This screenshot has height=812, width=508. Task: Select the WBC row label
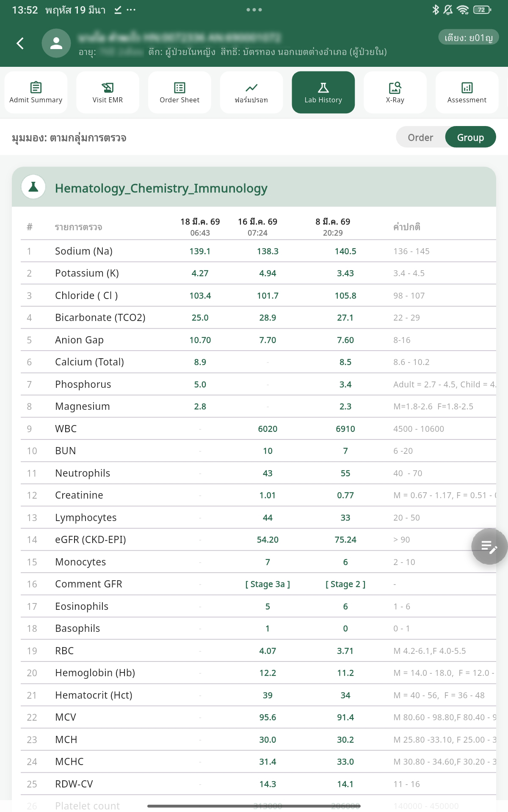coord(66,429)
